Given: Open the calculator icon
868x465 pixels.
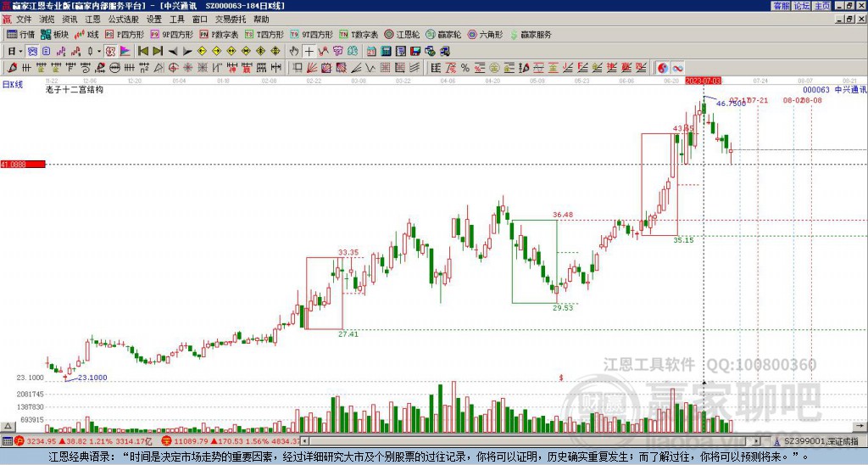Looking at the screenshot, I should [x=386, y=52].
